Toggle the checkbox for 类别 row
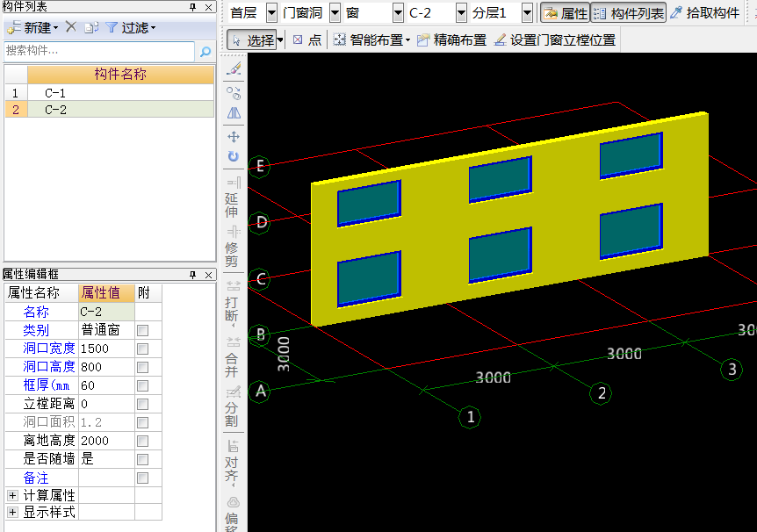Screen dimensions: 757x532 coord(143,331)
